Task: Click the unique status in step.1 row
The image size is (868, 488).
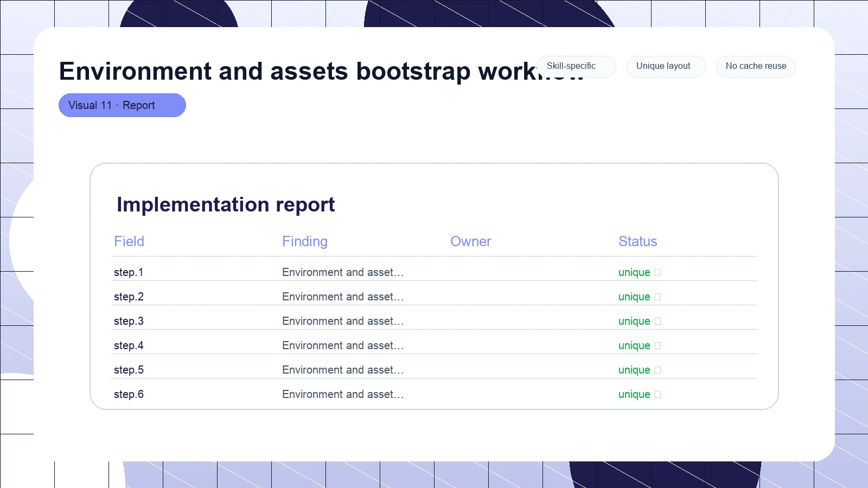Action: (x=634, y=272)
